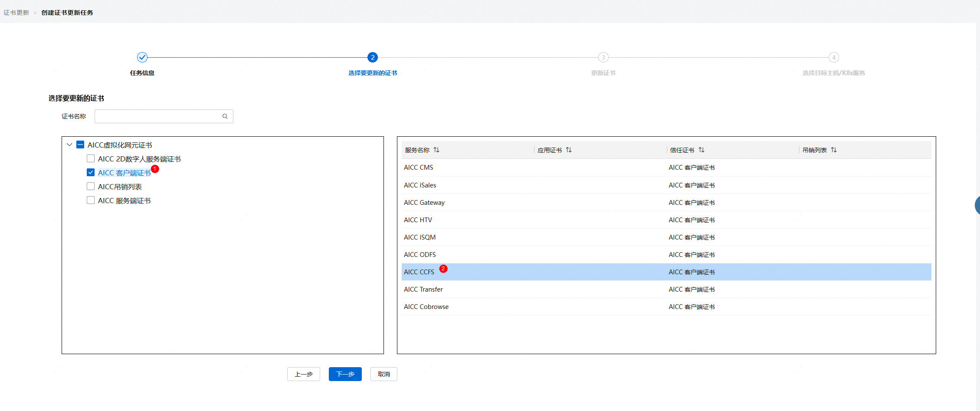Select AICC 2D数字人服务端证书 tree label

tap(139, 159)
